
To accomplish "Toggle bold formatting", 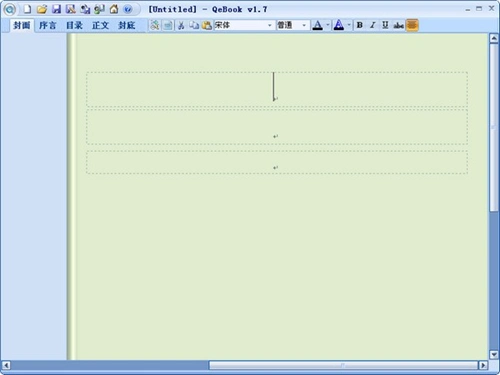I will pyautogui.click(x=359, y=25).
